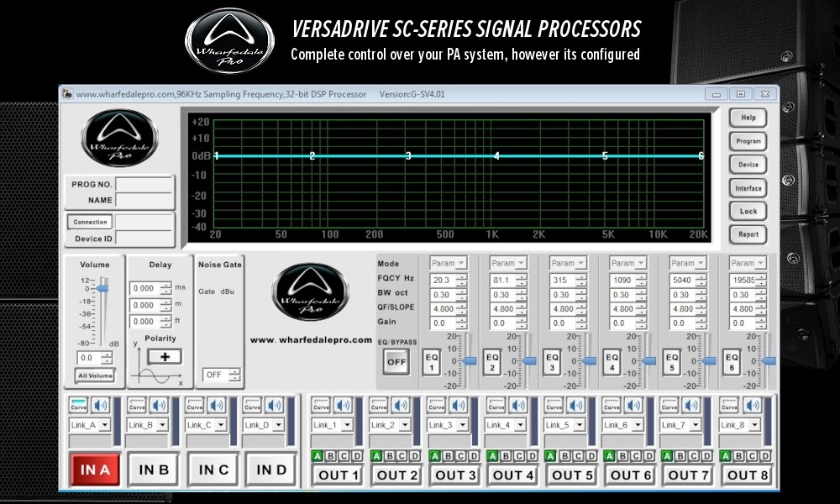
Task: Show the Curve for output 4
Action: [496, 406]
